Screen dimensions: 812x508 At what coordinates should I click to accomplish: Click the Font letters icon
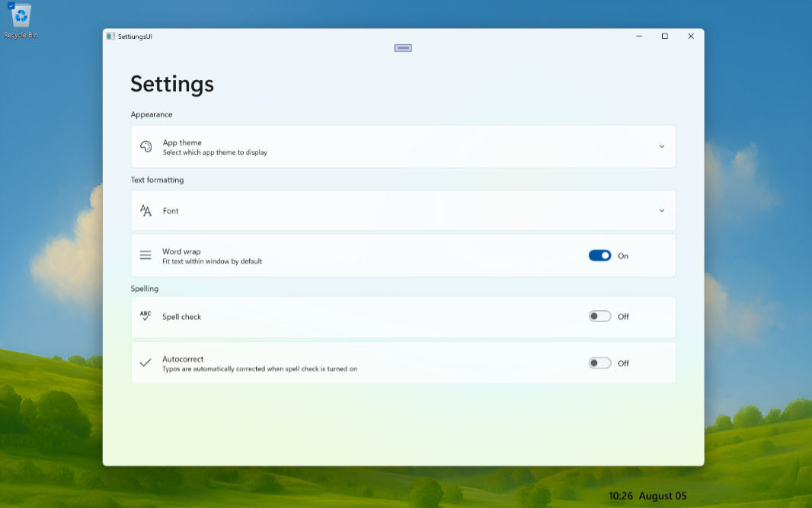[x=145, y=211]
